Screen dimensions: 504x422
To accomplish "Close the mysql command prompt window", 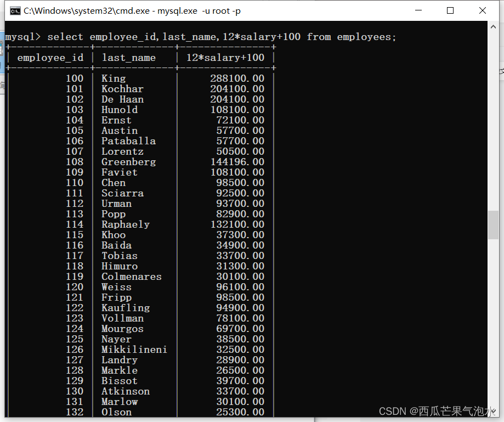I will point(483,10).
